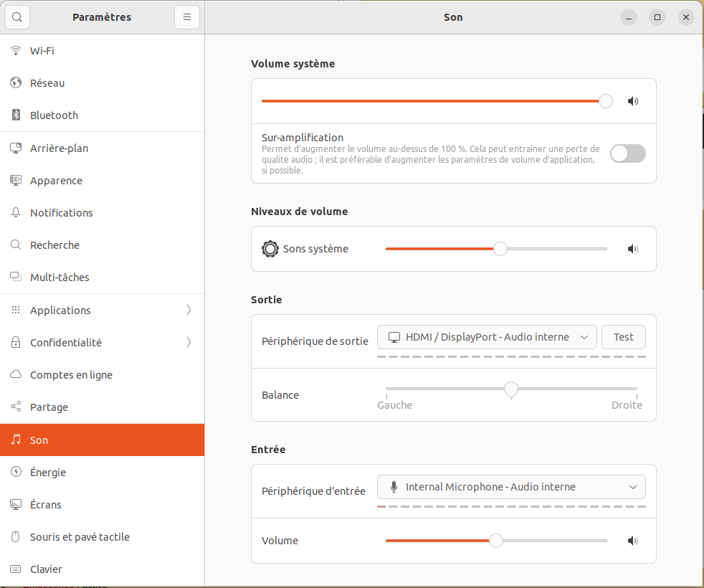Viewport: 704px width, 588px height.
Task: Click the Test output button
Action: point(623,337)
